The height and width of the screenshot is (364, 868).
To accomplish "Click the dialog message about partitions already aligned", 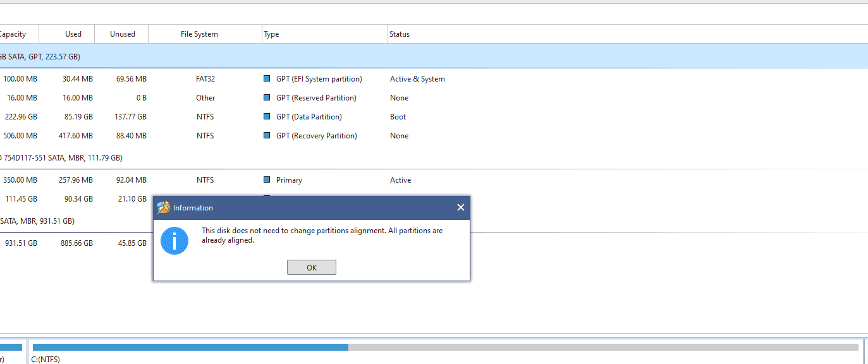I will pyautogui.click(x=322, y=235).
